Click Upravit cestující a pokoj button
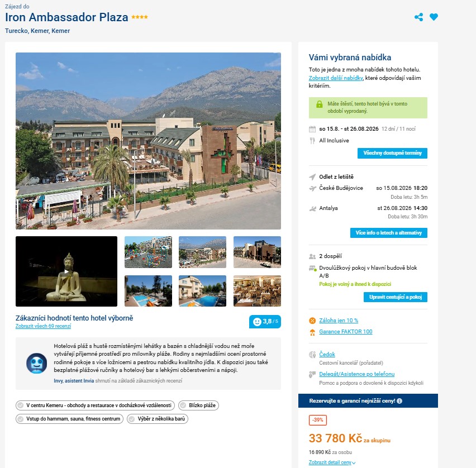Viewport: 476px width, 468px height. (x=395, y=297)
